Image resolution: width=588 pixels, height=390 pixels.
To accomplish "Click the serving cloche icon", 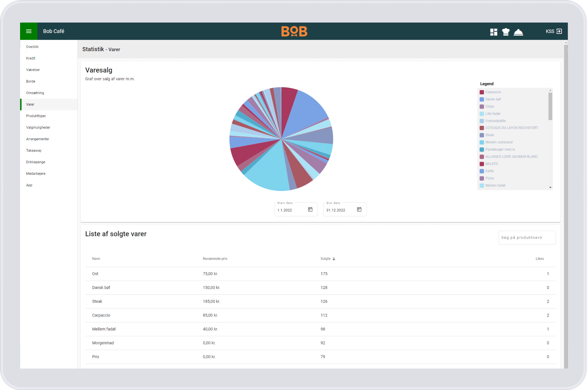I will point(518,32).
